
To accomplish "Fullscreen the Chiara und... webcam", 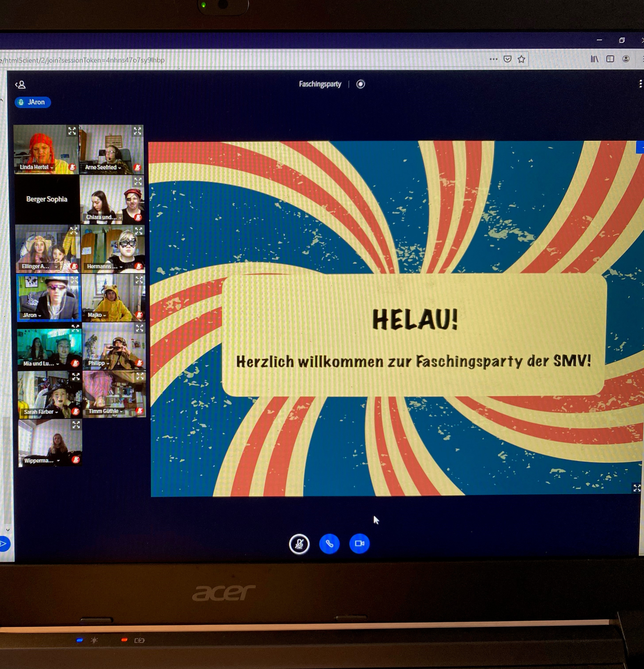I will [x=138, y=181].
